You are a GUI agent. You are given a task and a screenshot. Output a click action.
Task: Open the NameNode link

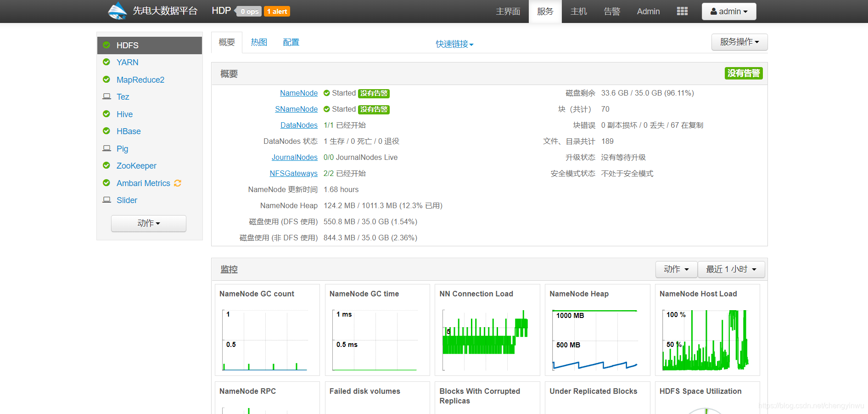(x=299, y=93)
